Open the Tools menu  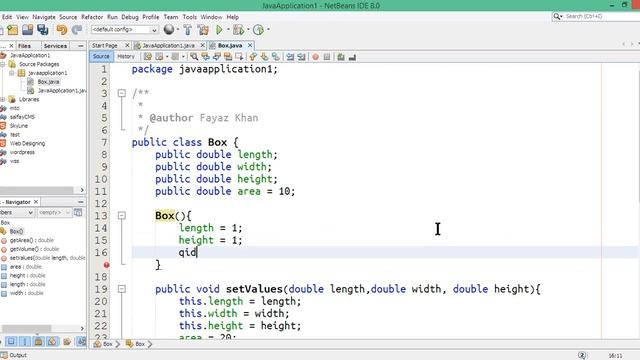click(x=189, y=17)
